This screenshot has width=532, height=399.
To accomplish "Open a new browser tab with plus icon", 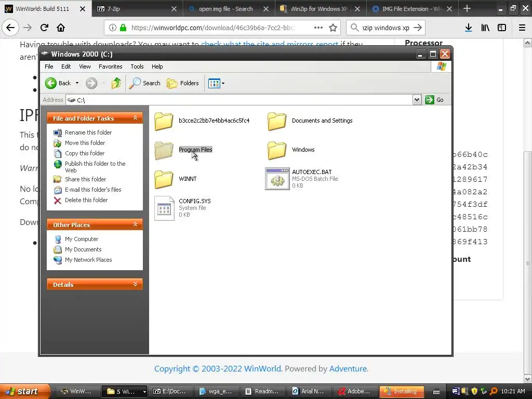I will (467, 8).
